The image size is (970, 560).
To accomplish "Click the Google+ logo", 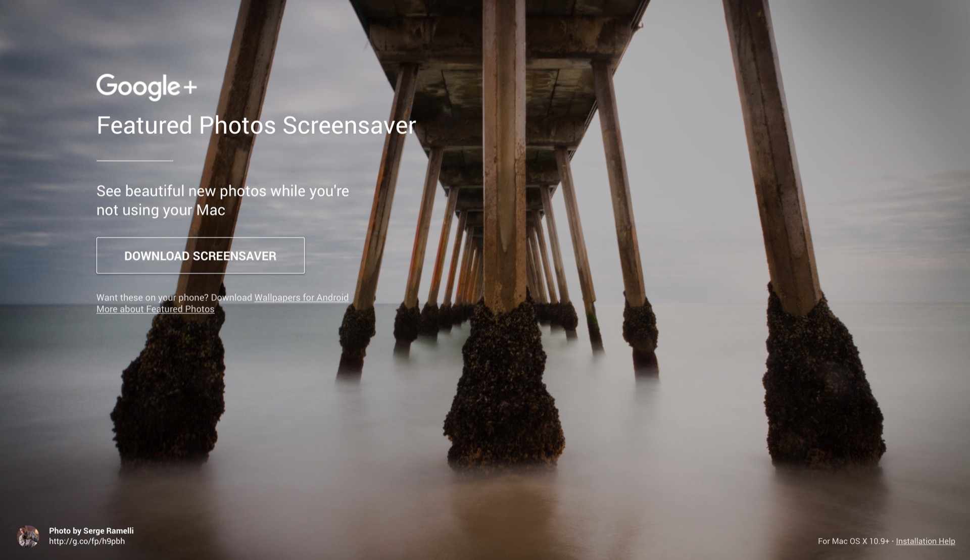I will [146, 87].
